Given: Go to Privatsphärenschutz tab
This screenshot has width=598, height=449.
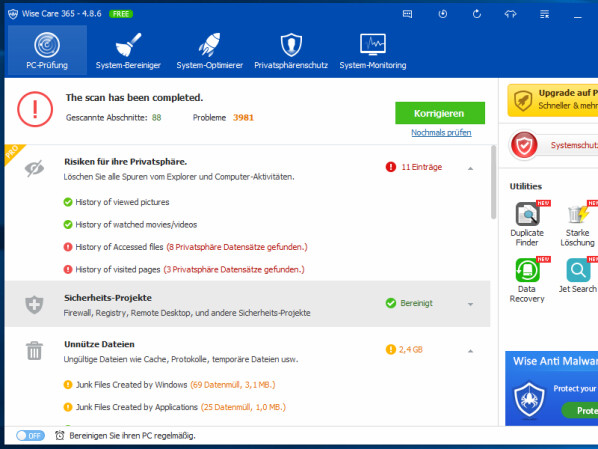Looking at the screenshot, I should click(x=291, y=50).
